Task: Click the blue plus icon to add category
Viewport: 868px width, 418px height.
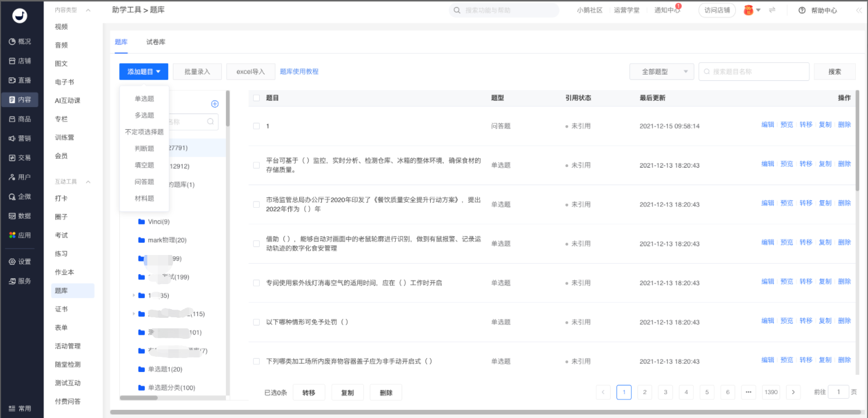Action: tap(214, 104)
